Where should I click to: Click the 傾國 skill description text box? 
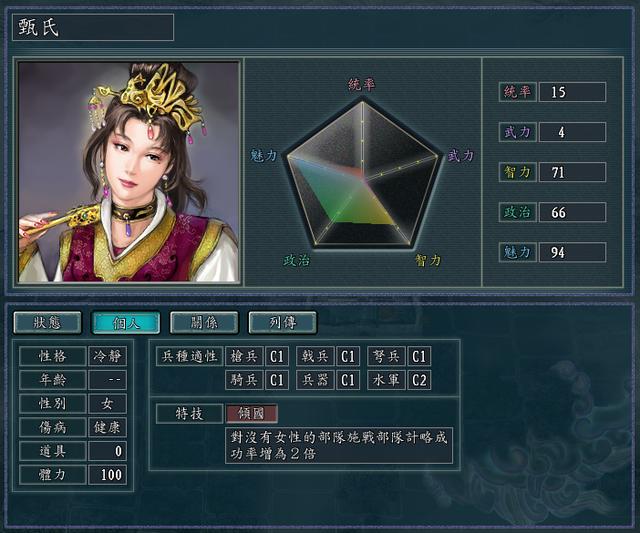click(339, 445)
